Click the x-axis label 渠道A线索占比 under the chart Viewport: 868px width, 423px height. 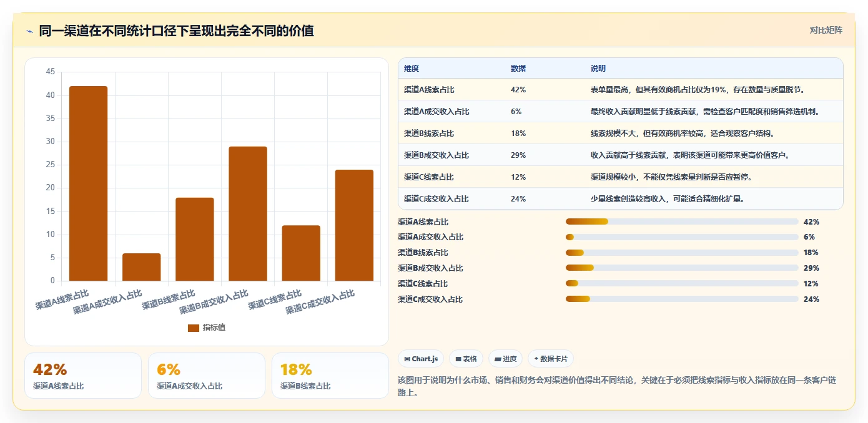62,300
